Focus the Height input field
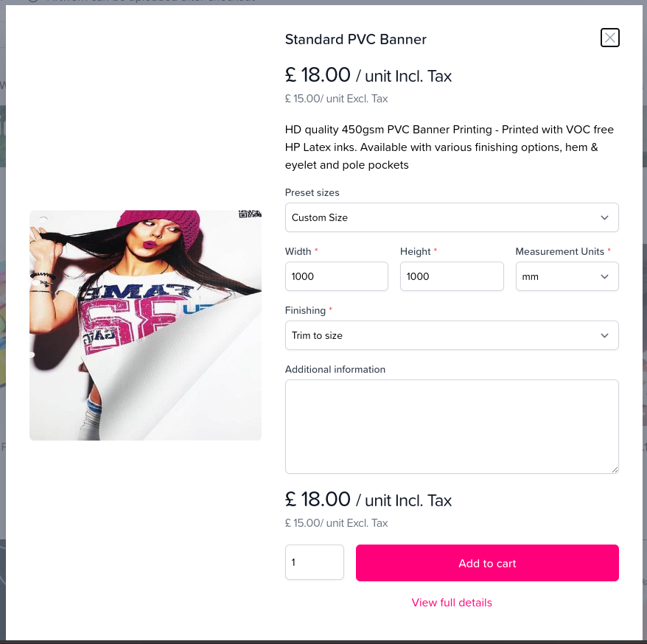Viewport: 647px width, 644px height. (451, 276)
